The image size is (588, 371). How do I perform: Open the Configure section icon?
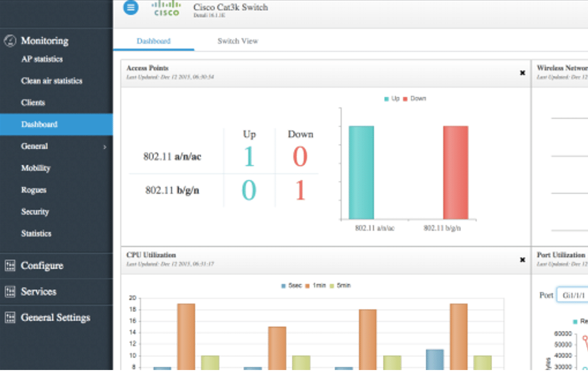pyautogui.click(x=10, y=266)
